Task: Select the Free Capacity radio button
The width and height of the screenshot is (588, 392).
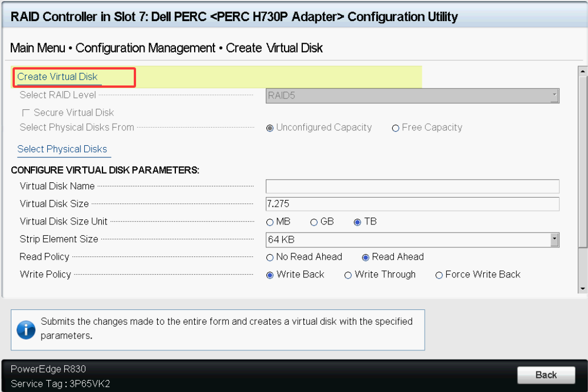Action: (x=396, y=128)
